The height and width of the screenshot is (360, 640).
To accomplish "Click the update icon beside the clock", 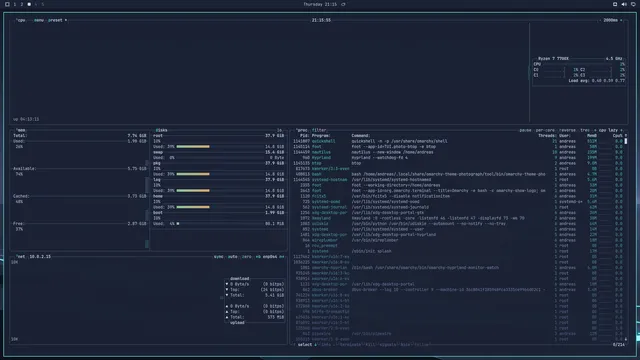I will (343, 4).
